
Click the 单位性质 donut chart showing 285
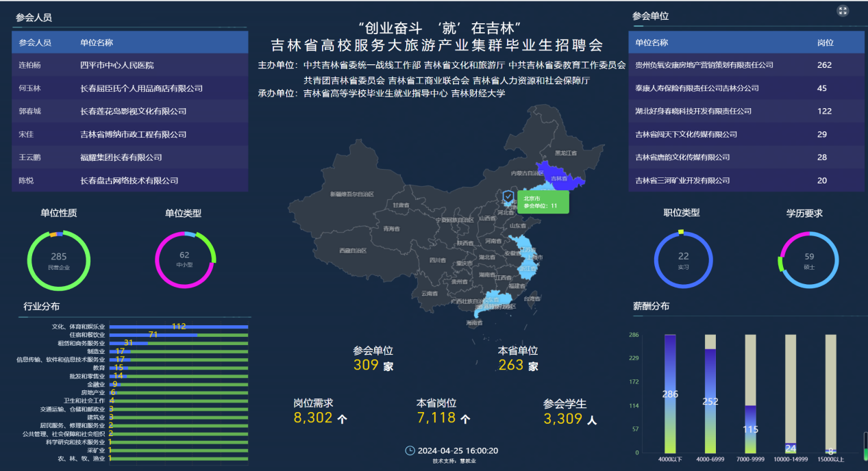59,261
